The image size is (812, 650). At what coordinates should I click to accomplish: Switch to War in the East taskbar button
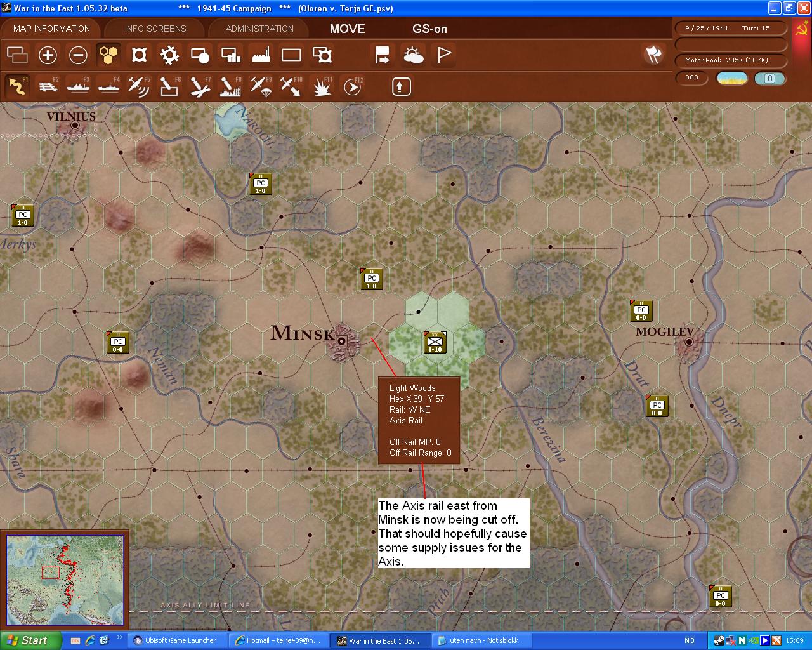pos(380,641)
